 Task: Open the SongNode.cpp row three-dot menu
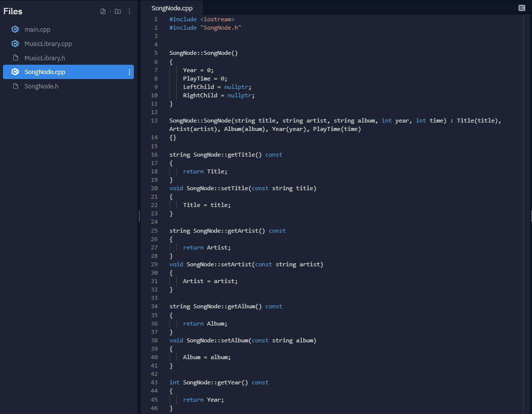point(129,72)
